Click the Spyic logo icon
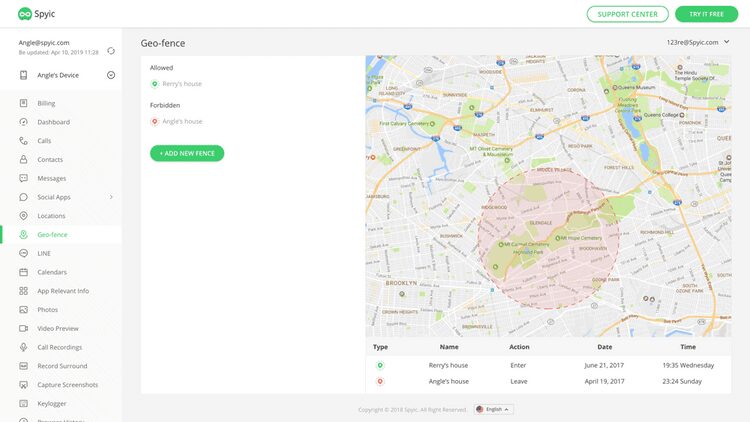 click(25, 14)
